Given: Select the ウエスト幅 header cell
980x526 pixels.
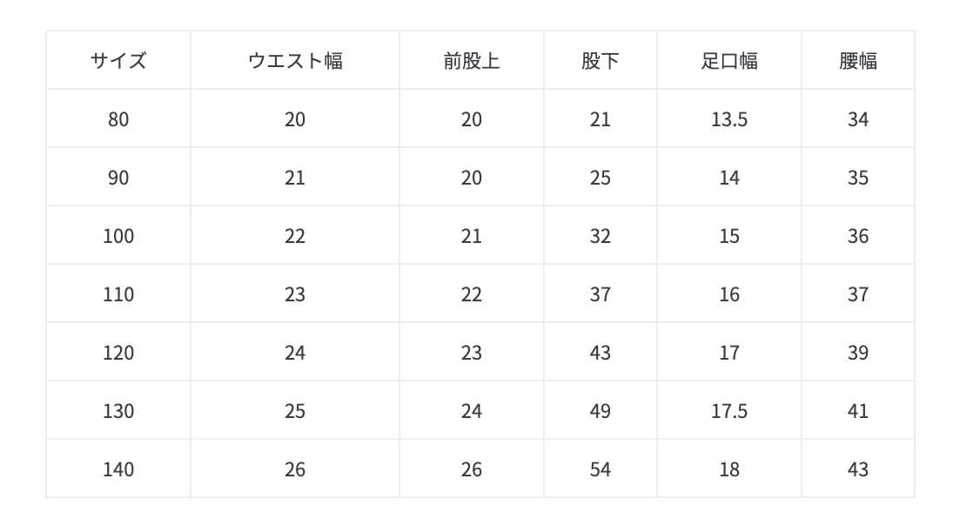Looking at the screenshot, I should click(x=295, y=61).
